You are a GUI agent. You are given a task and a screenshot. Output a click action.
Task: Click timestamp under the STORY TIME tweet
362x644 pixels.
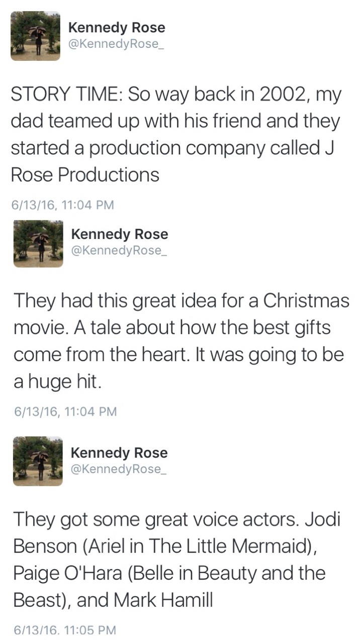coord(63,205)
